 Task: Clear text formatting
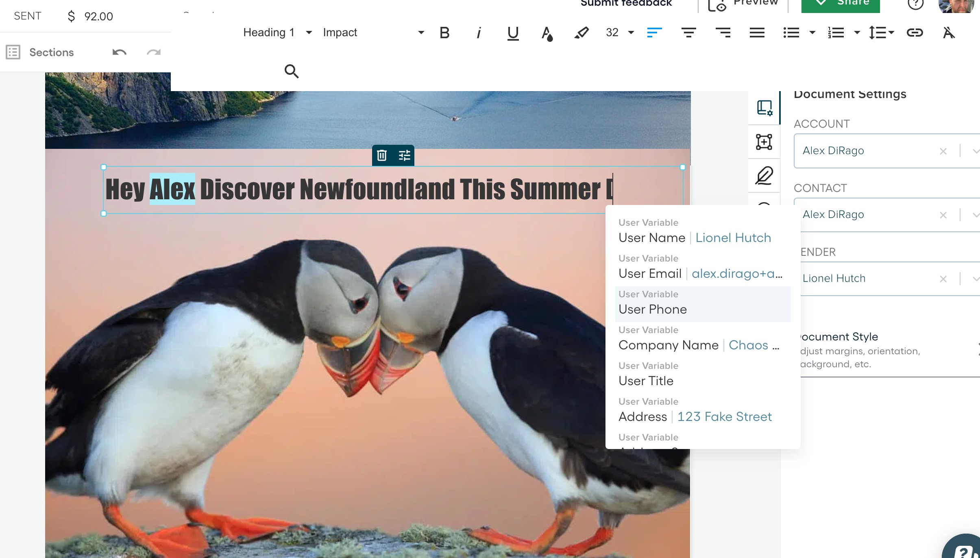(x=949, y=33)
